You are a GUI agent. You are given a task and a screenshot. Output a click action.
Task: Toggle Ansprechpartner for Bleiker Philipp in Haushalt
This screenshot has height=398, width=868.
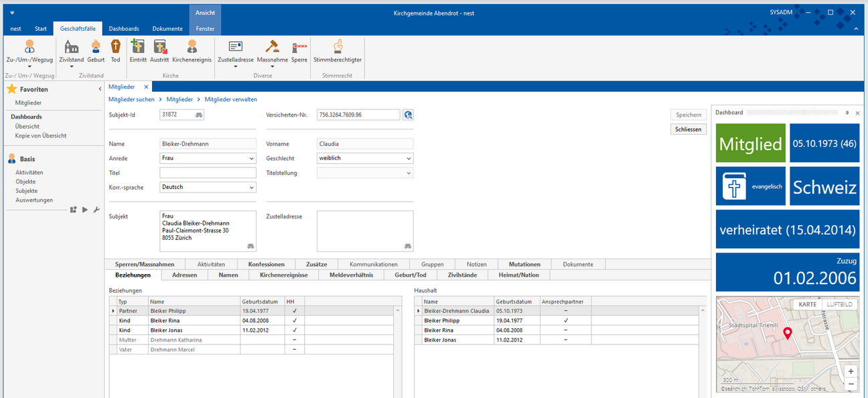[565, 320]
